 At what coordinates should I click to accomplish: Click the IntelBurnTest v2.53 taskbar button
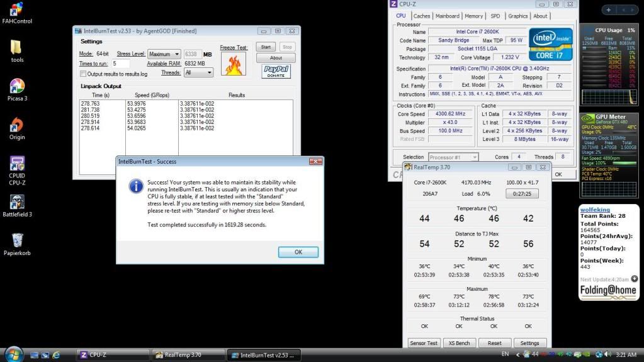264,355
